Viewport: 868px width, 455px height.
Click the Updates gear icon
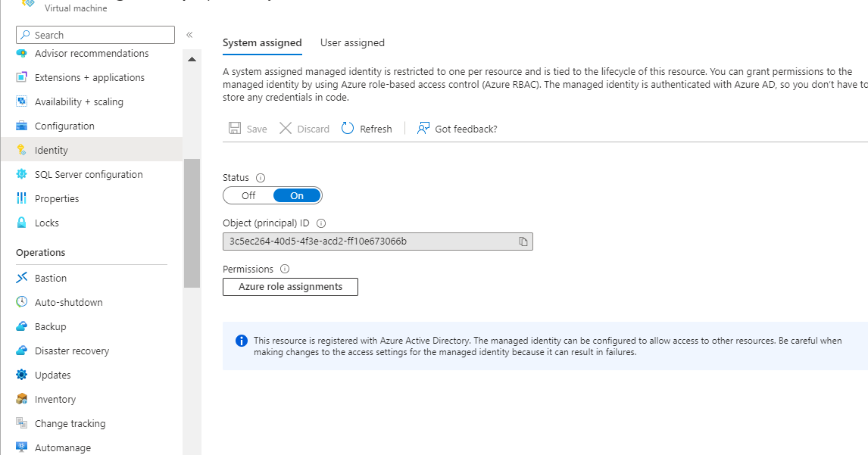point(22,375)
